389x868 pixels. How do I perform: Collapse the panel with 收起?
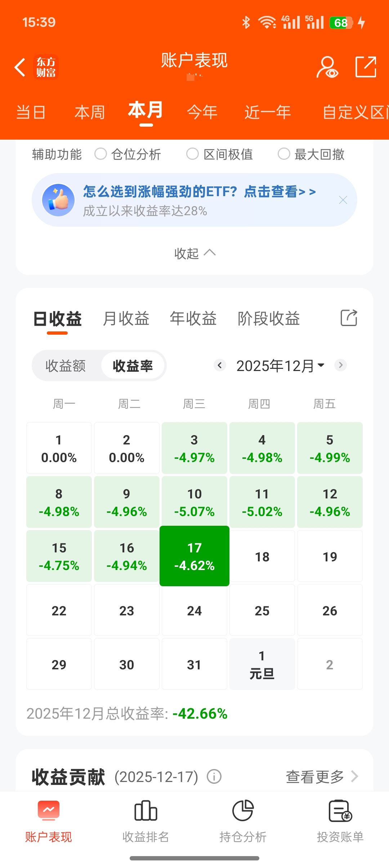pos(195,253)
